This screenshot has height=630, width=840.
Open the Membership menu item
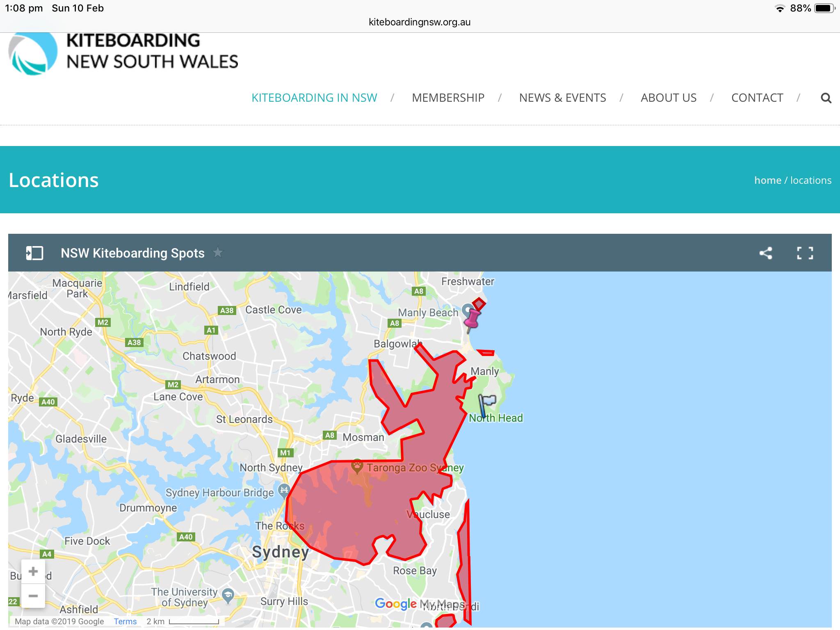pos(448,98)
